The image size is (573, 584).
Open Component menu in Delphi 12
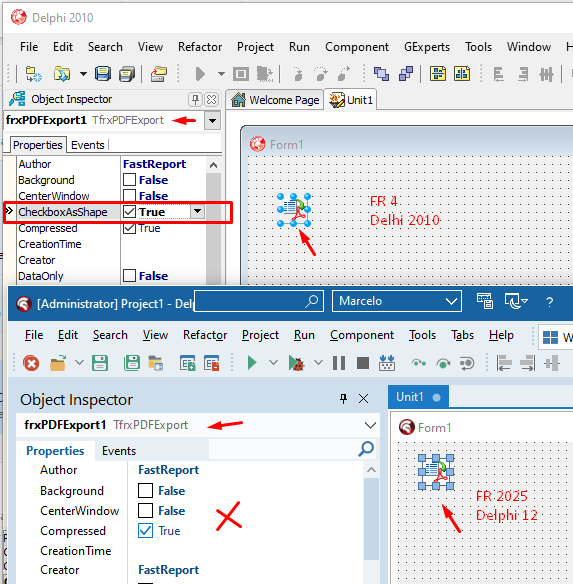362,335
